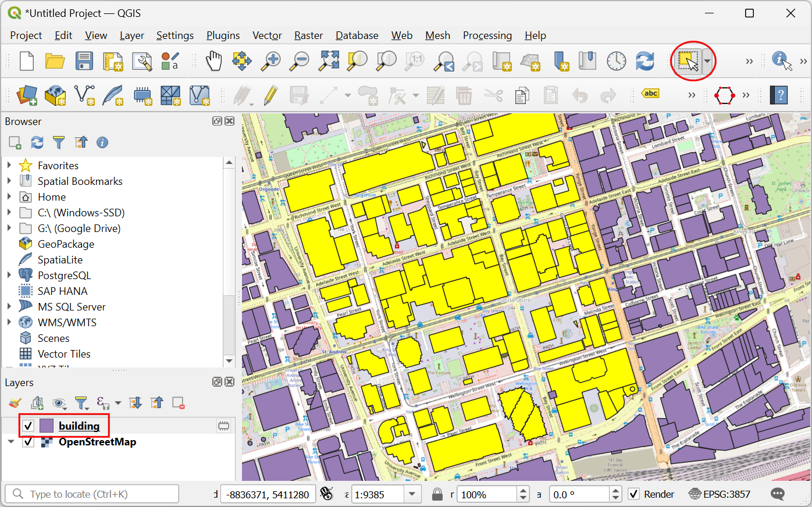
Task: Toggle the Render checkbox in status bar
Action: coord(634,494)
